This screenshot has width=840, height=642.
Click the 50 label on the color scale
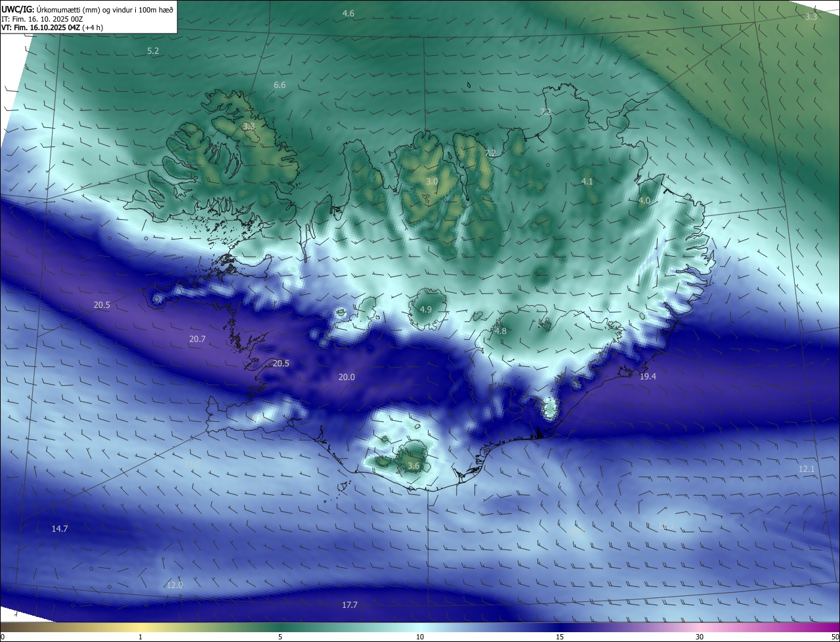[x=835, y=637]
